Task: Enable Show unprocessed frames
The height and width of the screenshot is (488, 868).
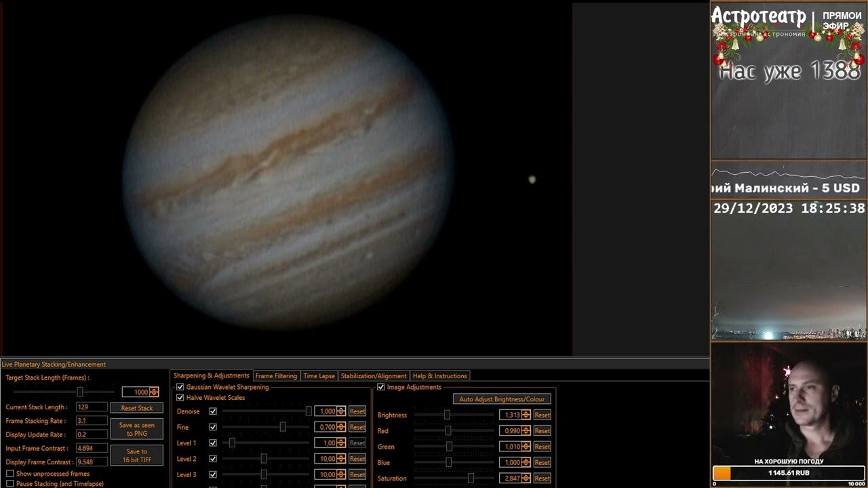Action: 10,474
